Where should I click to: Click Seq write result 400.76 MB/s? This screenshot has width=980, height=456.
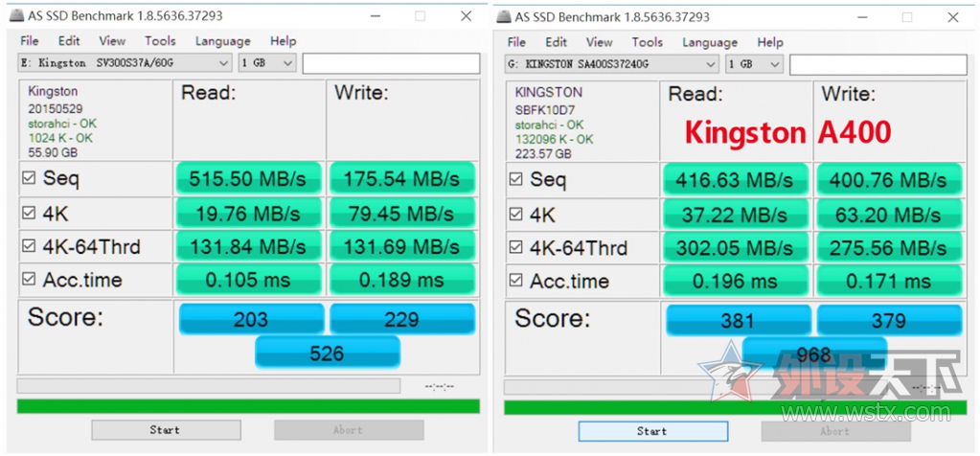(x=889, y=180)
